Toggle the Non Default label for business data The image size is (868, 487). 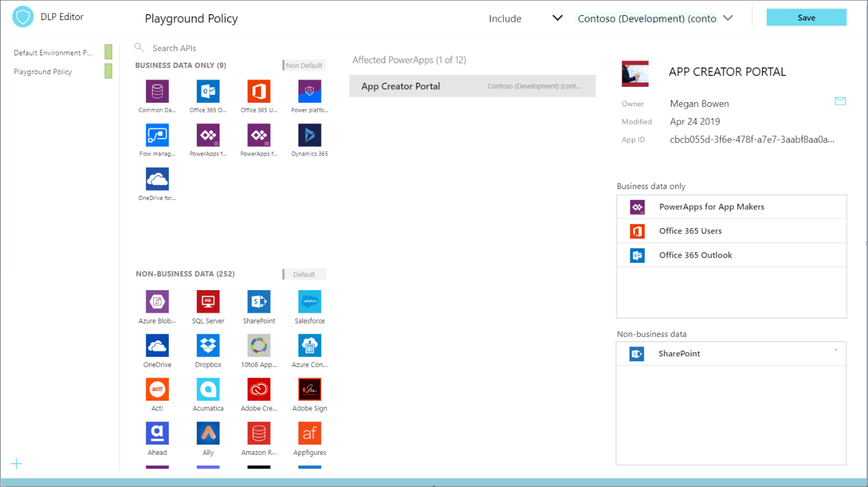(305, 66)
